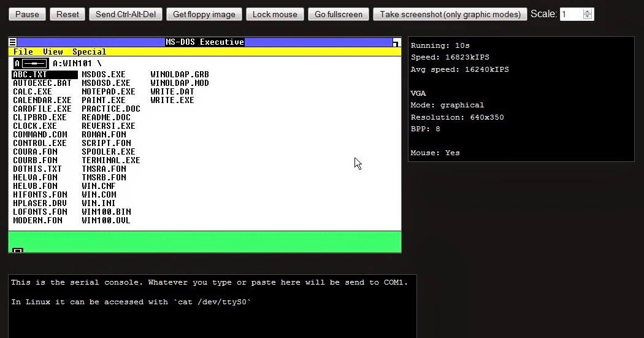Image resolution: width=644 pixels, height=338 pixels.
Task: Select TERMINAL.EXE file
Action: [x=111, y=161]
